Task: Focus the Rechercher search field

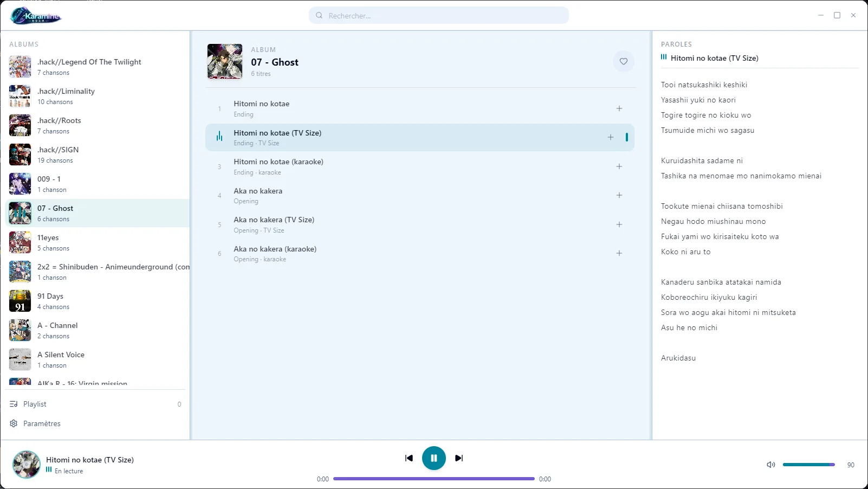Action: coord(439,16)
